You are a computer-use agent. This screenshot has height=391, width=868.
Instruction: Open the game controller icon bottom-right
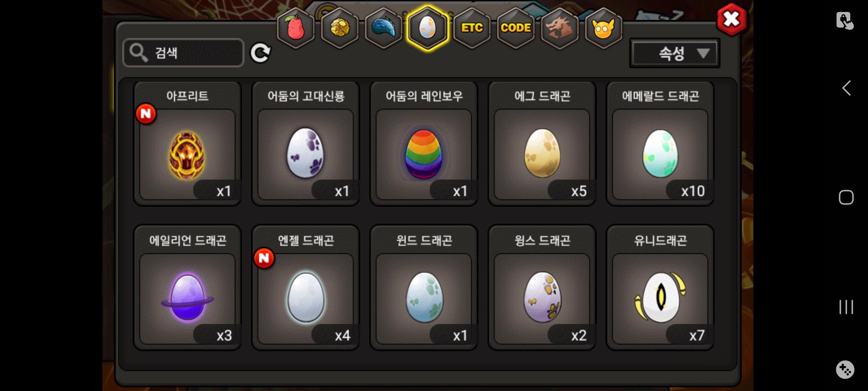(845, 370)
